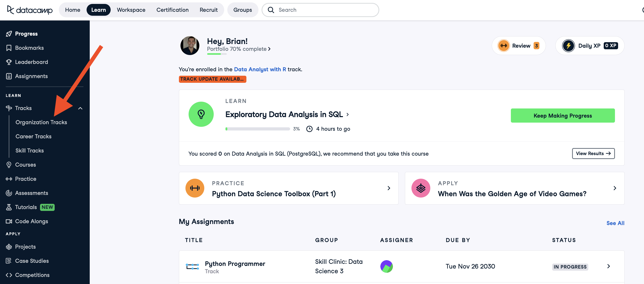644x284 pixels.
Task: Click the course progress bar at 3%
Action: (x=257, y=129)
